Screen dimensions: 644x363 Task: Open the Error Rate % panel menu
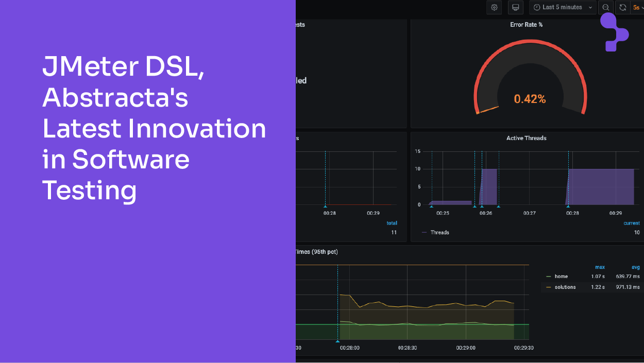tap(527, 24)
